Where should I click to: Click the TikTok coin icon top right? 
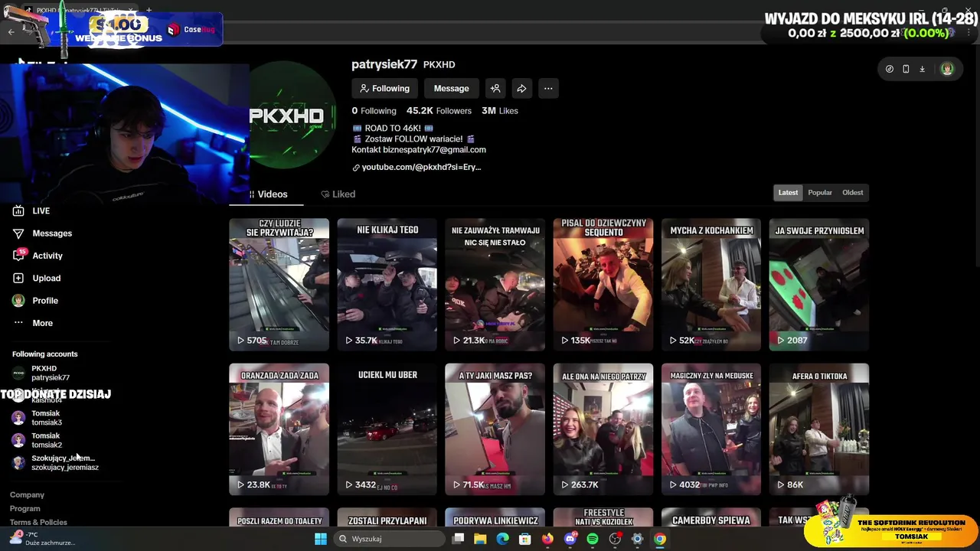pyautogui.click(x=889, y=69)
